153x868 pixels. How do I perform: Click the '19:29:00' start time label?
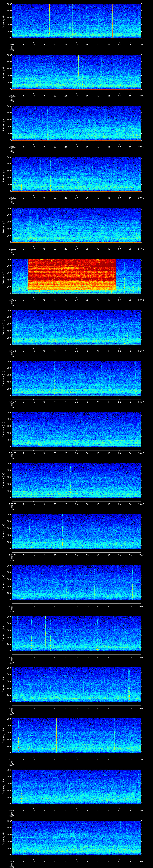[12, 708]
